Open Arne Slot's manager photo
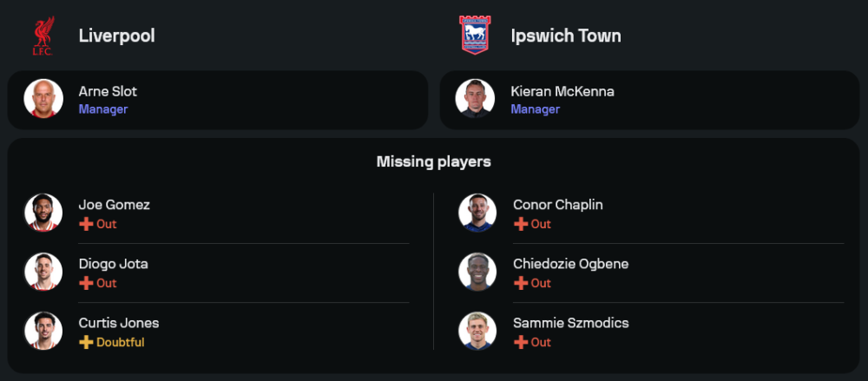 [x=43, y=99]
